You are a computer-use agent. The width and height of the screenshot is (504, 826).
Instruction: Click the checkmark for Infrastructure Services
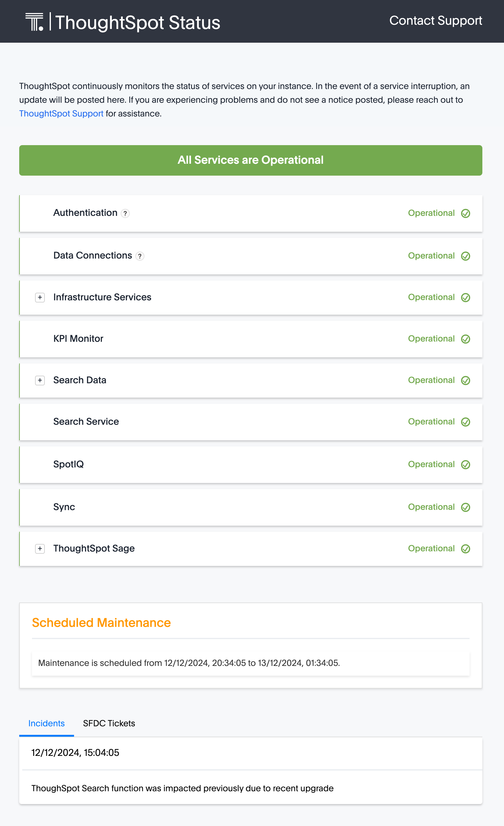pyautogui.click(x=466, y=298)
